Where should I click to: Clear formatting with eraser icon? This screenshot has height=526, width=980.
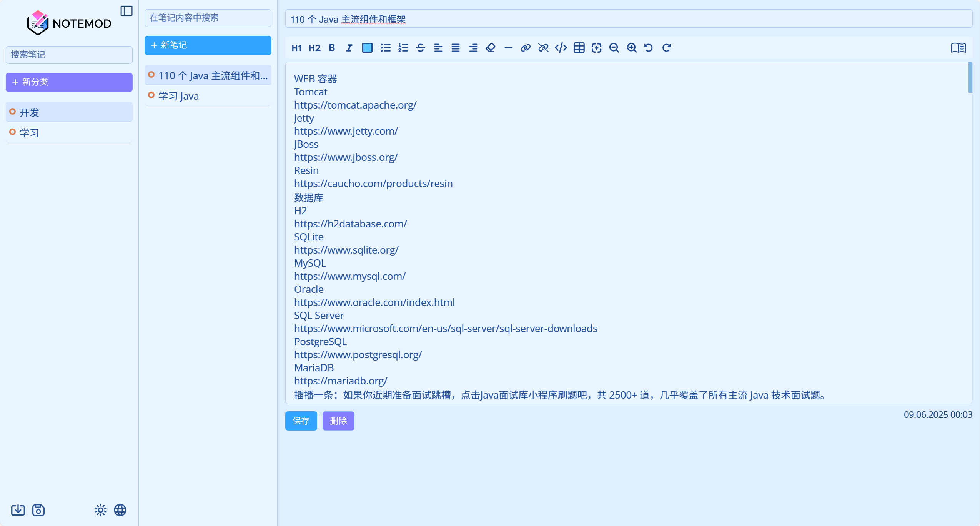(x=491, y=48)
